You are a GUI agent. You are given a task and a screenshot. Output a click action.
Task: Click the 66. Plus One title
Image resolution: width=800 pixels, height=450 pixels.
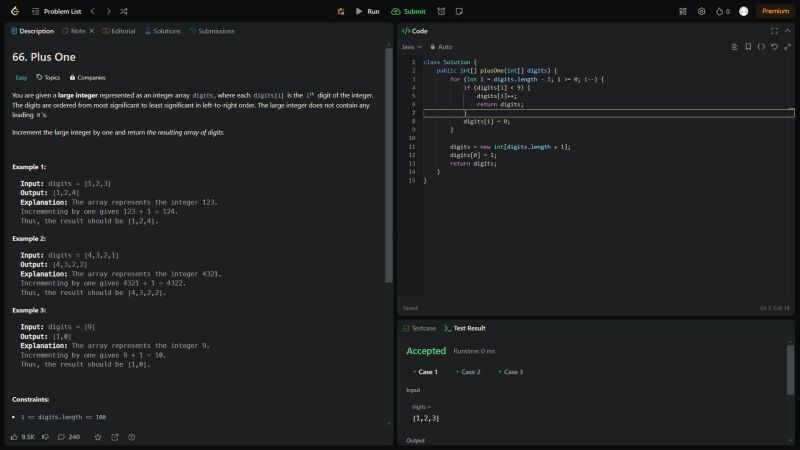(44, 57)
